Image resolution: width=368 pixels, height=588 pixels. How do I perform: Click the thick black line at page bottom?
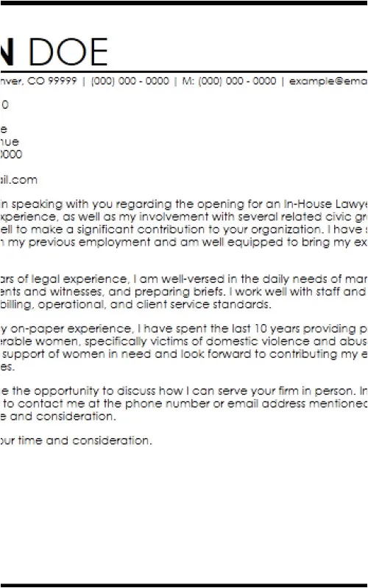coord(184,585)
